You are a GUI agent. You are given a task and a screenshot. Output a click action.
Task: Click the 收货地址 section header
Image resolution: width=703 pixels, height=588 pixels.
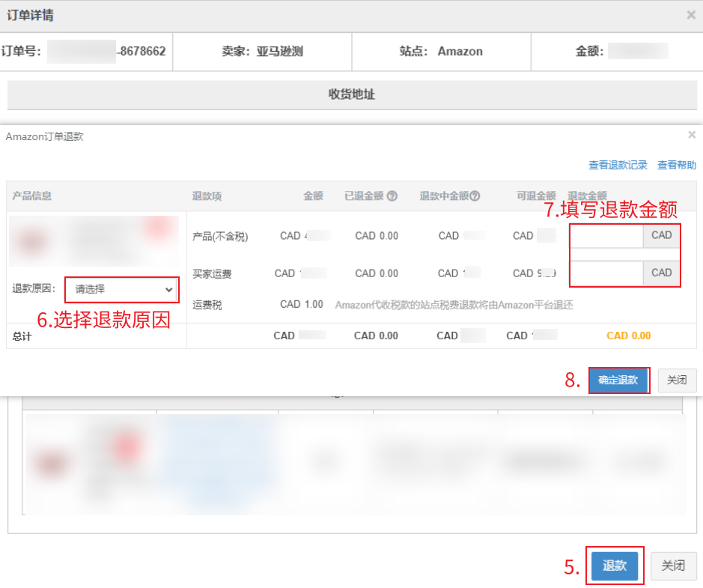[x=352, y=94]
